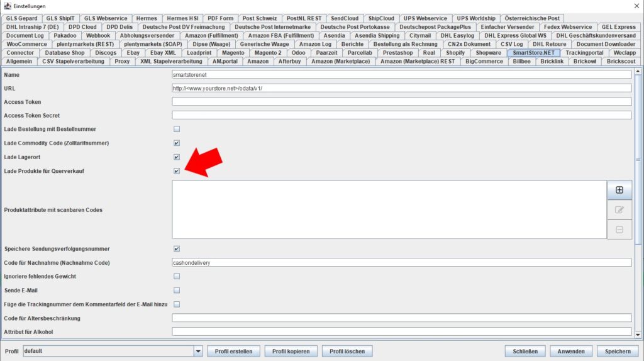This screenshot has height=361, width=644.
Task: Switch to the Generische Waage tab
Action: pyautogui.click(x=265, y=44)
